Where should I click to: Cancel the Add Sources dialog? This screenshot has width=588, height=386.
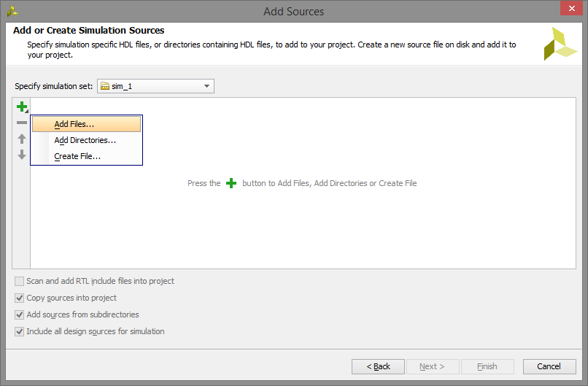[549, 366]
